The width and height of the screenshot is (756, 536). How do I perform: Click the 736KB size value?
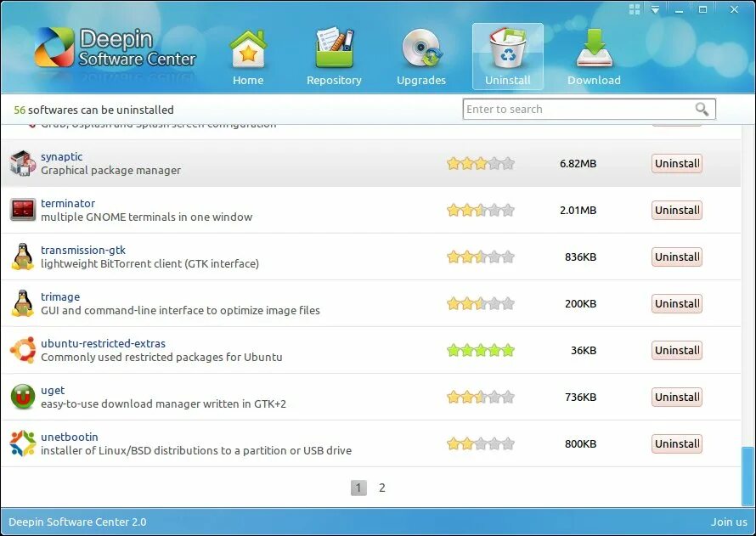[x=580, y=398]
